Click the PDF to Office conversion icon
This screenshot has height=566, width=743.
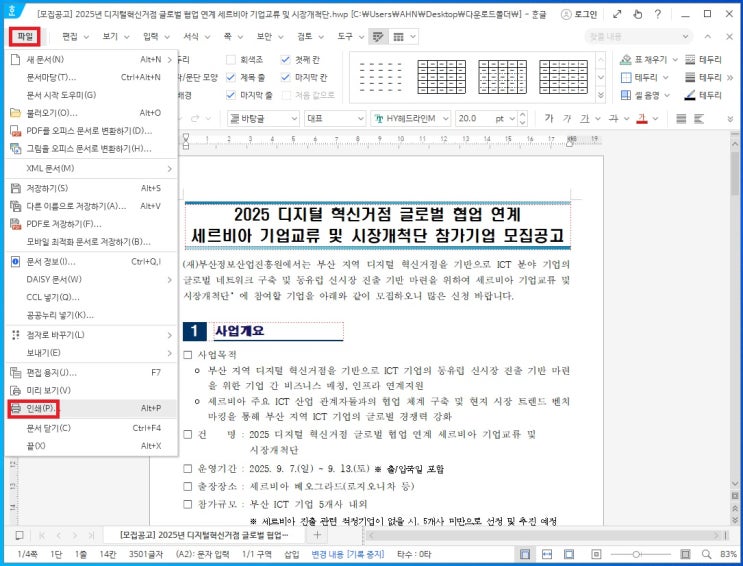(15, 131)
